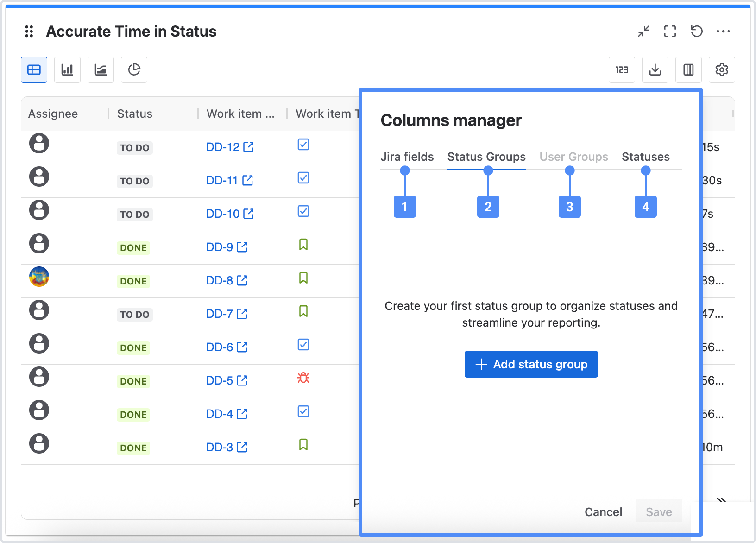Select the User Groups tab
This screenshot has width=756, height=543.
coord(573,157)
